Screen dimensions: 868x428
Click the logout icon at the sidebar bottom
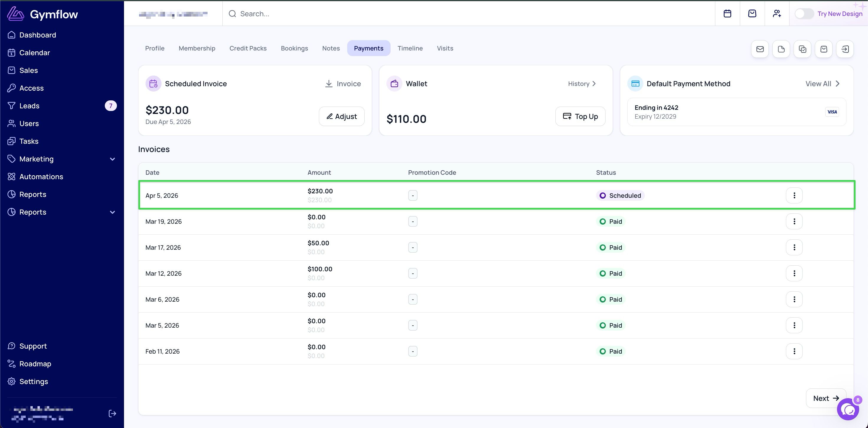coord(112,414)
